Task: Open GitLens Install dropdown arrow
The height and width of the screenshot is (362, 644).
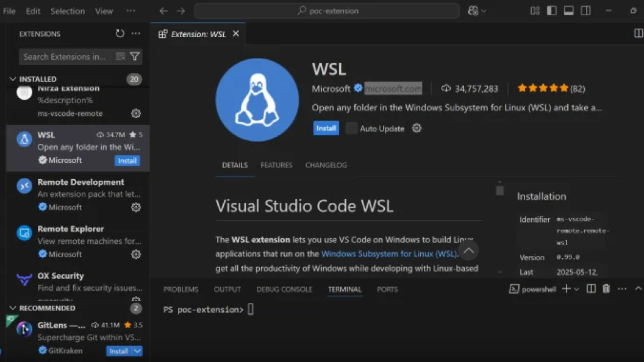Action: tap(138, 351)
